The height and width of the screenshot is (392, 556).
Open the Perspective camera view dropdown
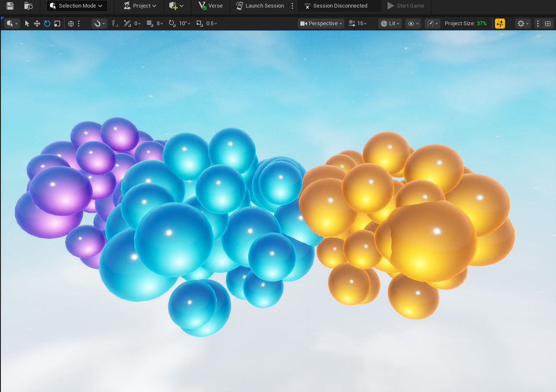click(x=321, y=24)
